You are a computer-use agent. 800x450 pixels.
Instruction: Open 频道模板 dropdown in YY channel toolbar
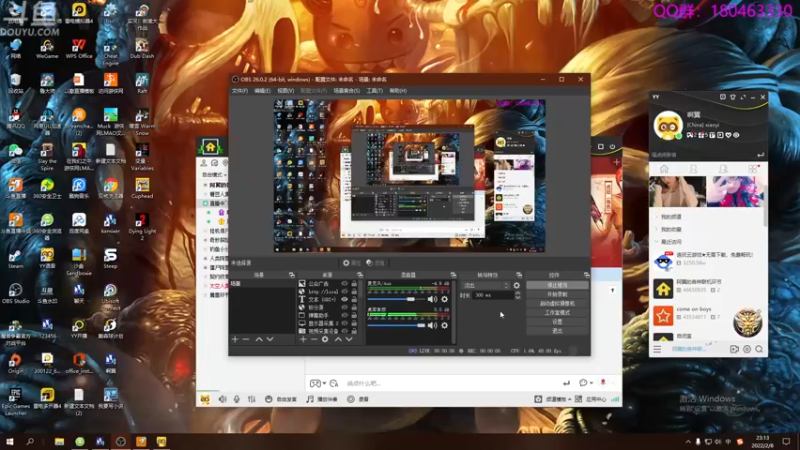pyautogui.click(x=558, y=399)
